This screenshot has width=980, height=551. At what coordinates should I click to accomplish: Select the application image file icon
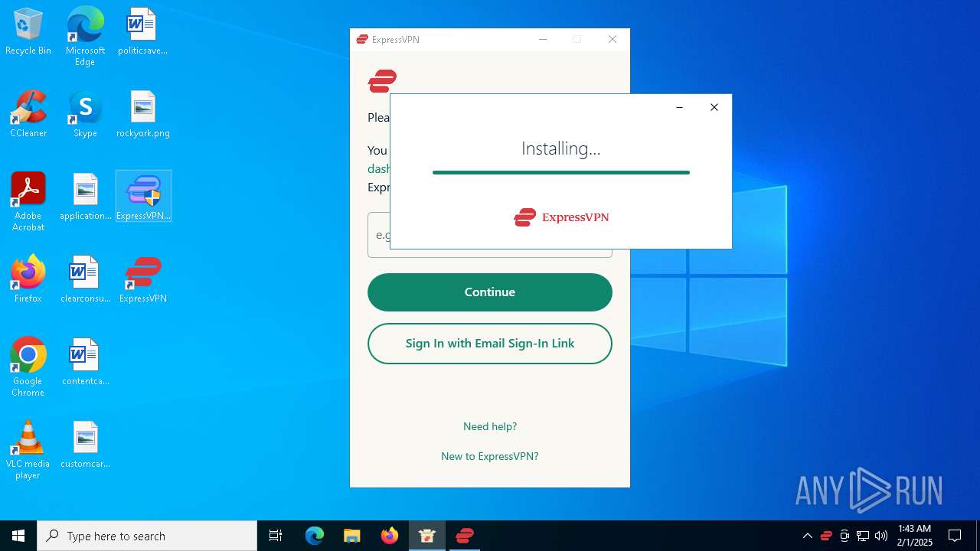(x=85, y=197)
